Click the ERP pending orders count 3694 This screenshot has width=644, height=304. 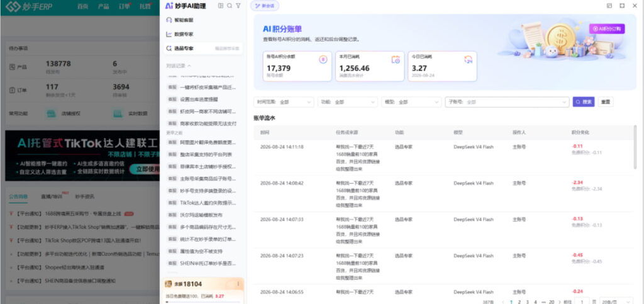pos(121,87)
